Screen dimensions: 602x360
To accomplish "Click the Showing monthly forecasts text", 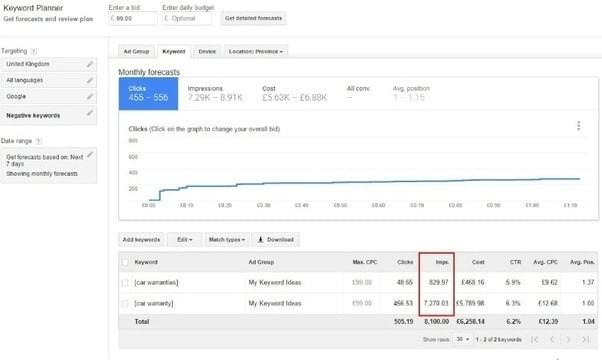I will click(42, 174).
